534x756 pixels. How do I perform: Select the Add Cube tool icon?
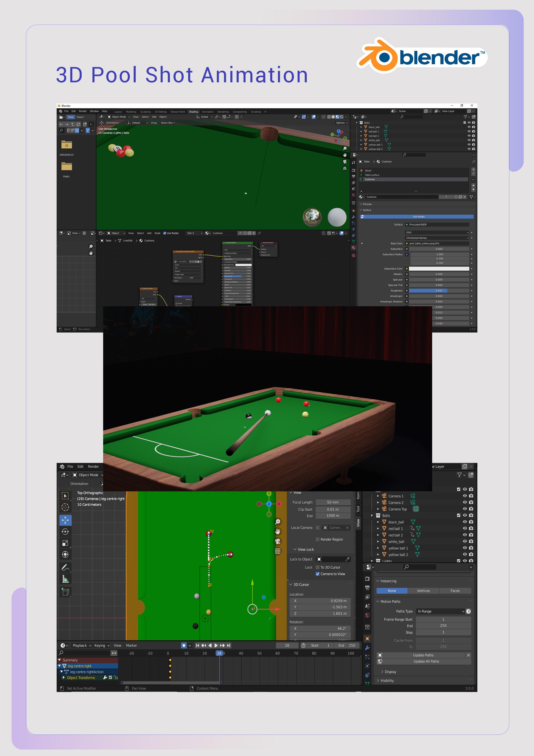pyautogui.click(x=65, y=592)
